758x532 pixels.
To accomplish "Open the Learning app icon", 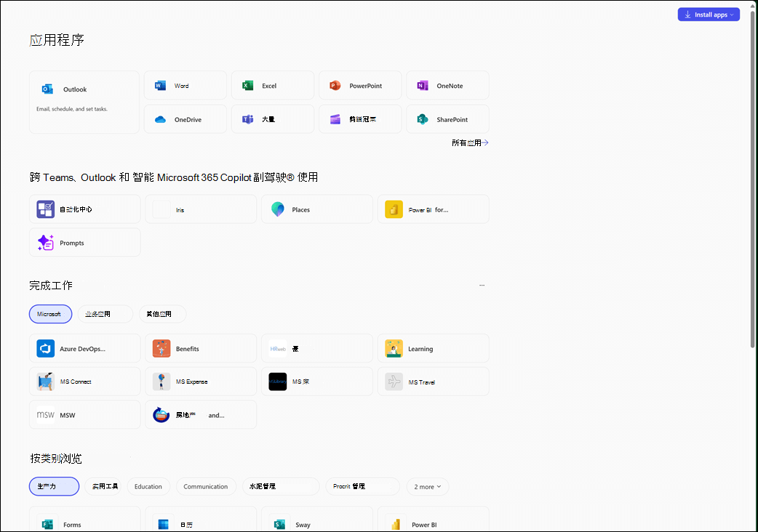I will coord(394,348).
